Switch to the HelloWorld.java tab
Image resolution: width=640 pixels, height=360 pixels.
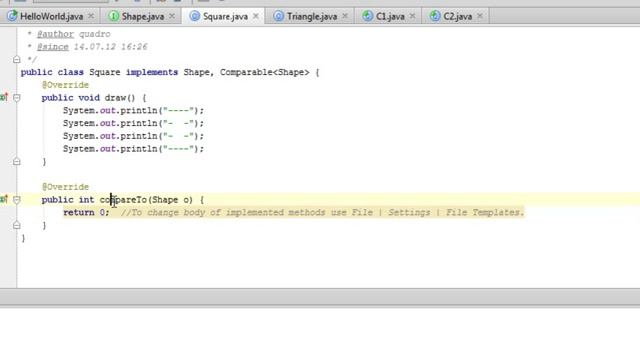(51, 16)
